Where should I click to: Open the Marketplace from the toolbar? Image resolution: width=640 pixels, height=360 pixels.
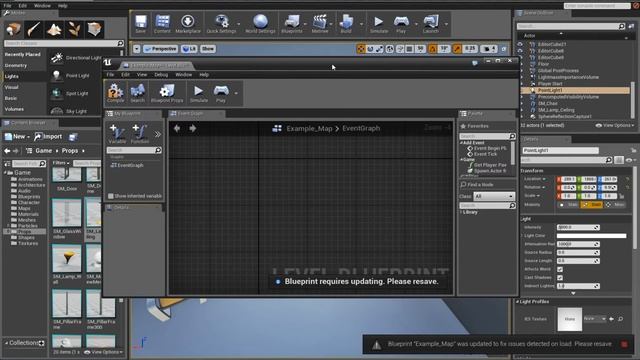(x=188, y=24)
